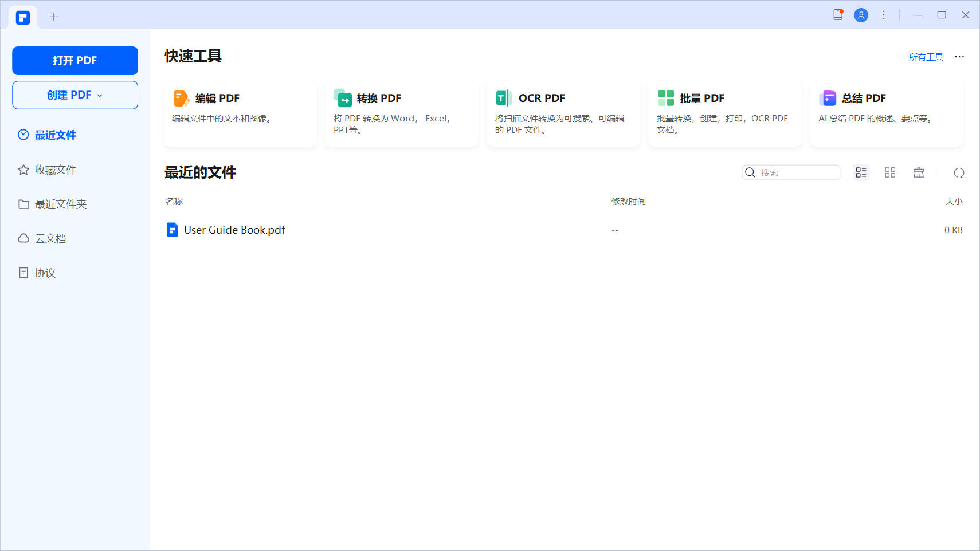Screen dimensions: 980x551
Task: Switch to grid view icon
Action: click(x=890, y=173)
